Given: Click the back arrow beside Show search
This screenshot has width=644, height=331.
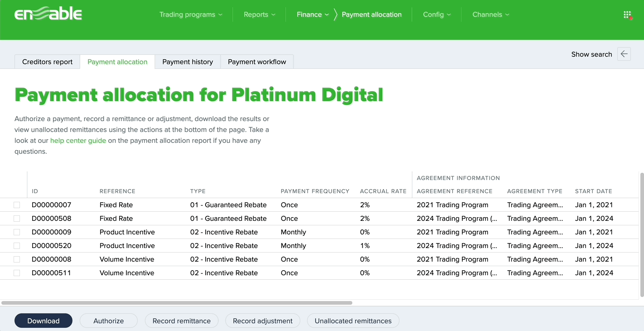Looking at the screenshot, I should pyautogui.click(x=624, y=54).
